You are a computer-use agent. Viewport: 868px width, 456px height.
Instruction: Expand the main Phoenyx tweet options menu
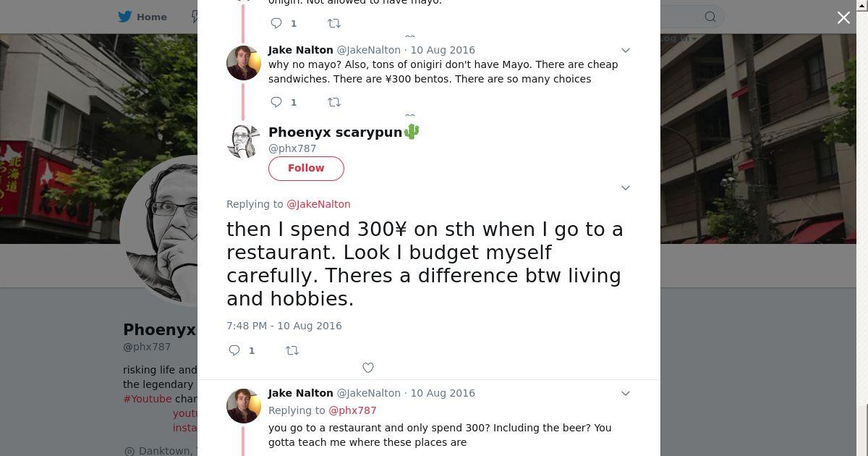[626, 188]
